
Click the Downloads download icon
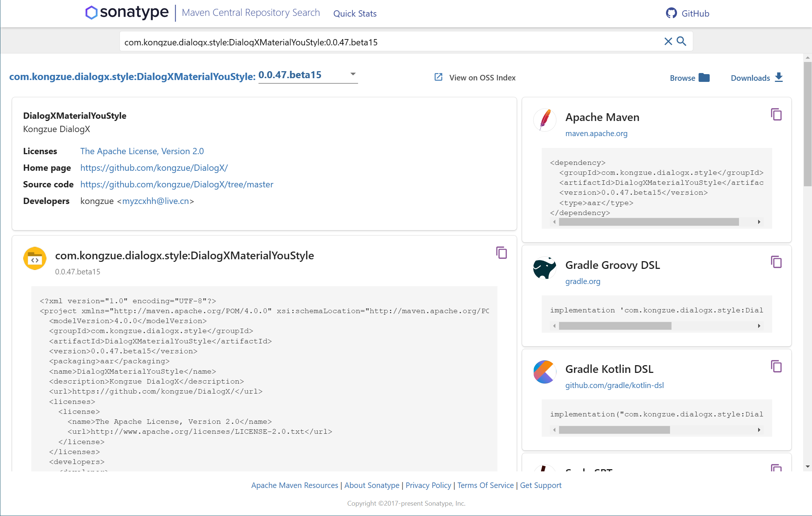click(779, 77)
